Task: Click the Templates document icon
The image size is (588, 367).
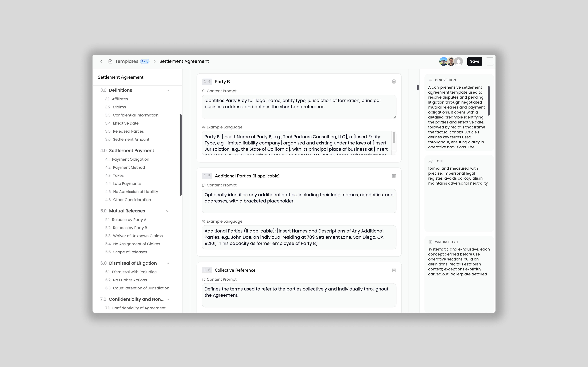Action: 110,61
